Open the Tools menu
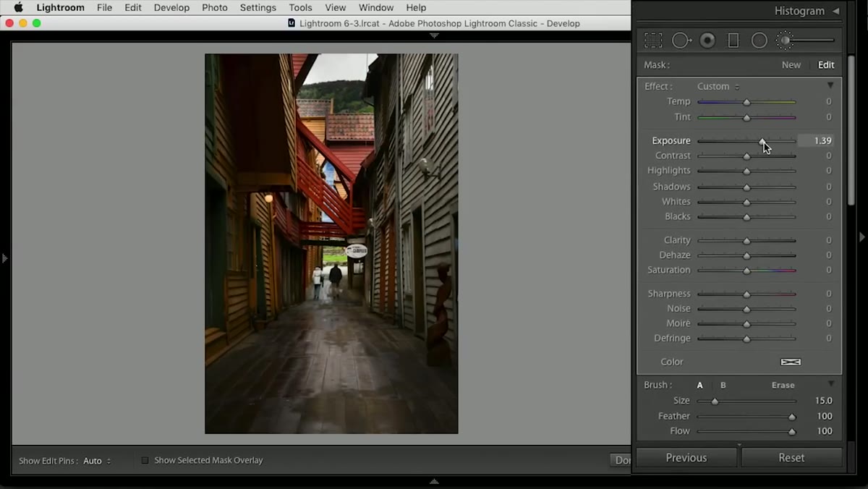The height and width of the screenshot is (489, 868). click(300, 8)
